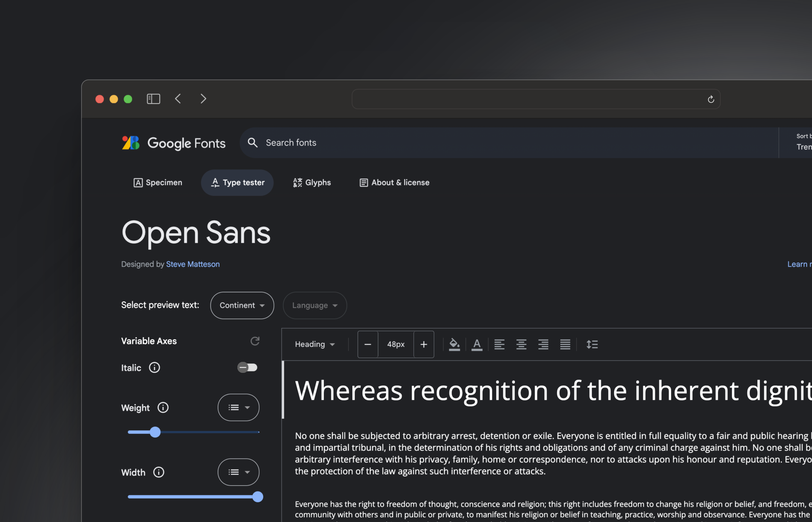Open the Steve Matteson designer link

193,264
